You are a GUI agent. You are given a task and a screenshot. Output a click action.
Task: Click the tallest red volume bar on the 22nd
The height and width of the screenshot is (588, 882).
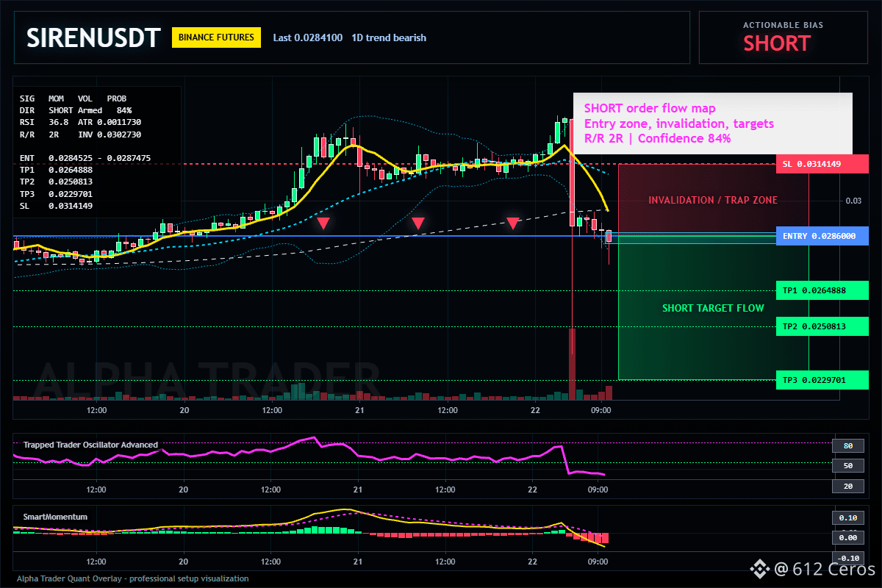coord(572,365)
